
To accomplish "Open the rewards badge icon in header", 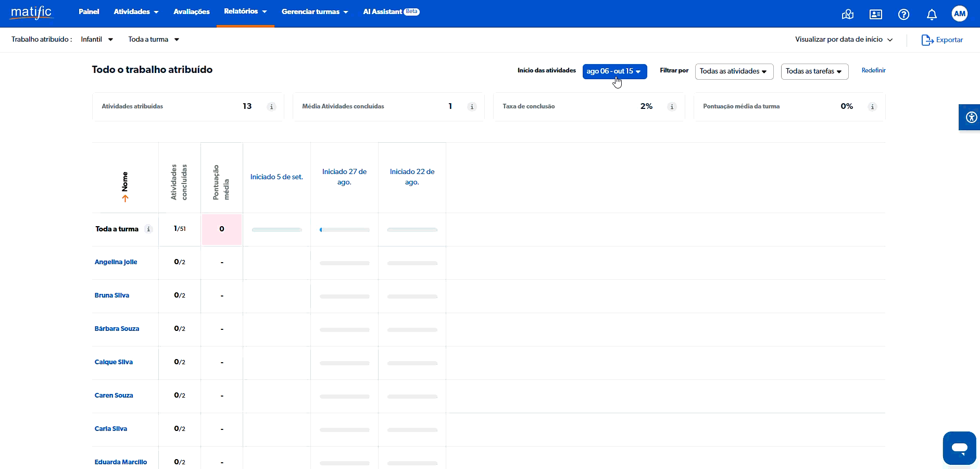I will pyautogui.click(x=847, y=14).
